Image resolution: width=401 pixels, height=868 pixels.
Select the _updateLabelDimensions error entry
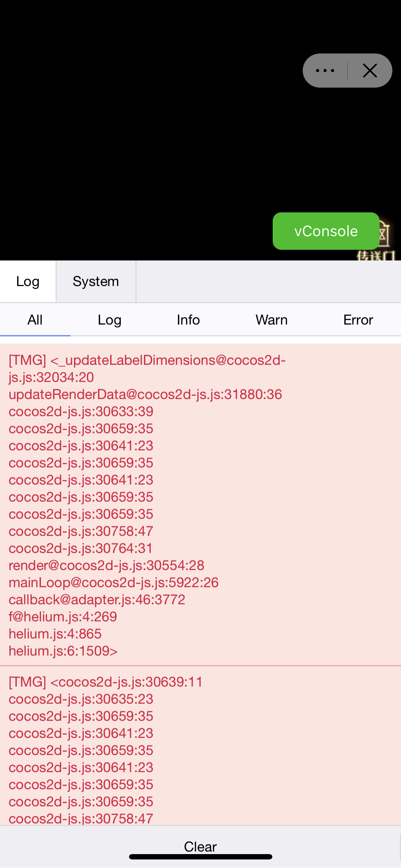(200, 505)
